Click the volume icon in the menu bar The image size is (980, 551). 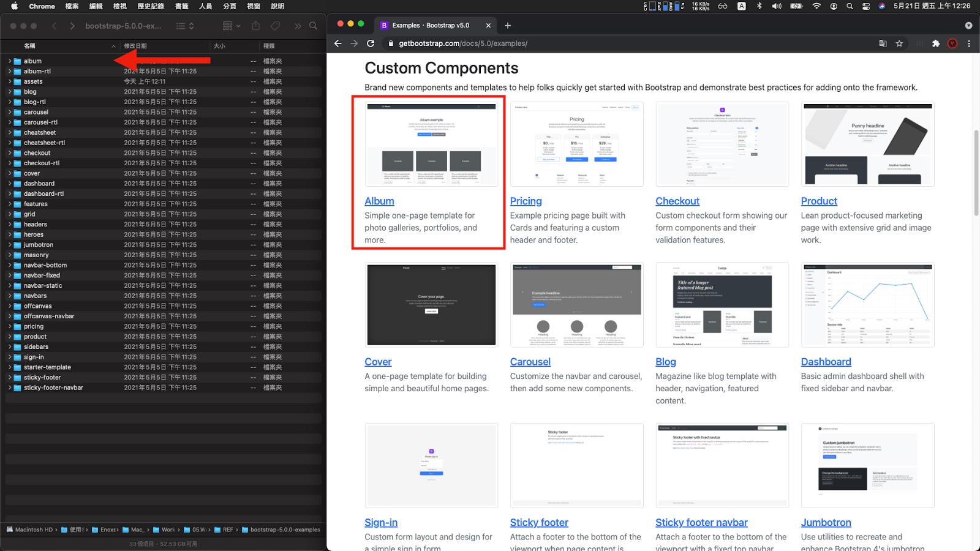[777, 6]
